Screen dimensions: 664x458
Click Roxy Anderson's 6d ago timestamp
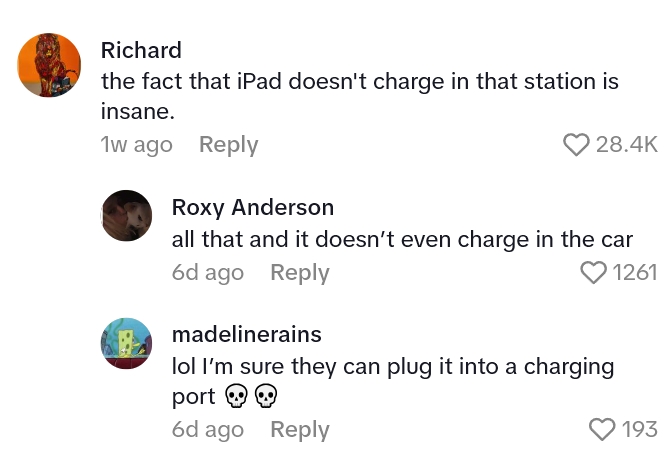click(x=208, y=273)
